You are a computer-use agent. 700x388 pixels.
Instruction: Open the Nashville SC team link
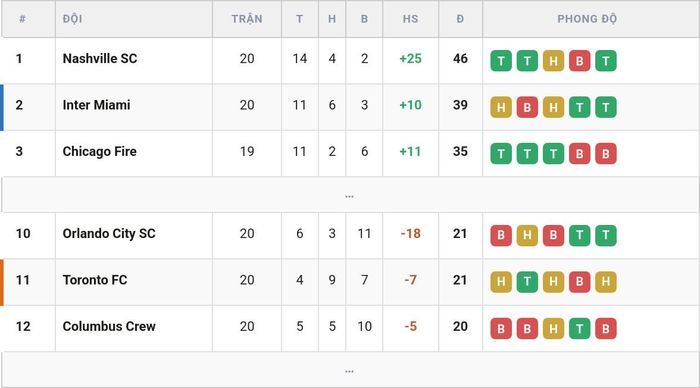click(100, 58)
